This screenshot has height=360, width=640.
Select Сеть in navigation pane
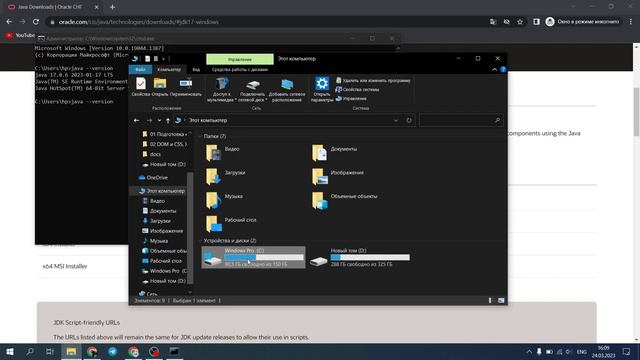point(148,293)
